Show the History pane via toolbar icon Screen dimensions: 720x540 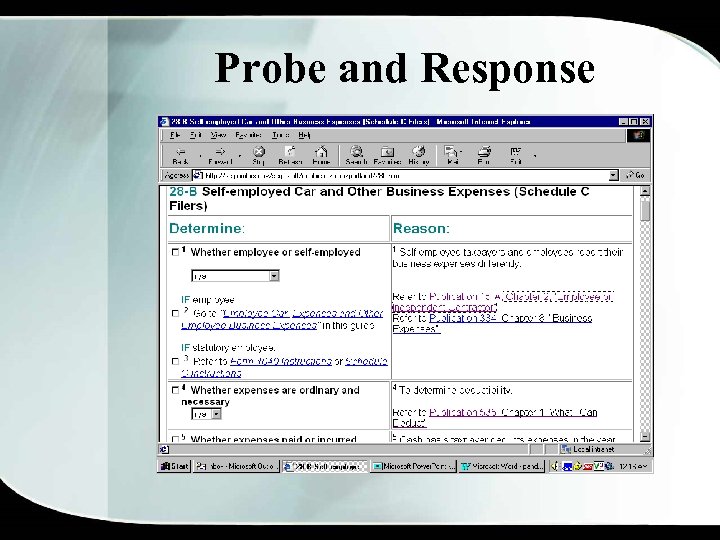(418, 156)
